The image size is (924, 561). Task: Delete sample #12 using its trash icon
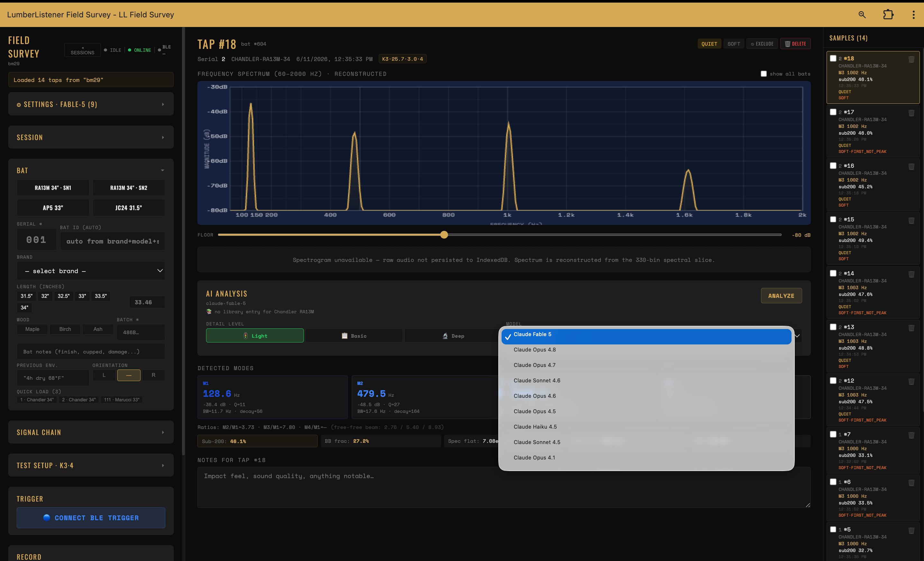tap(911, 381)
